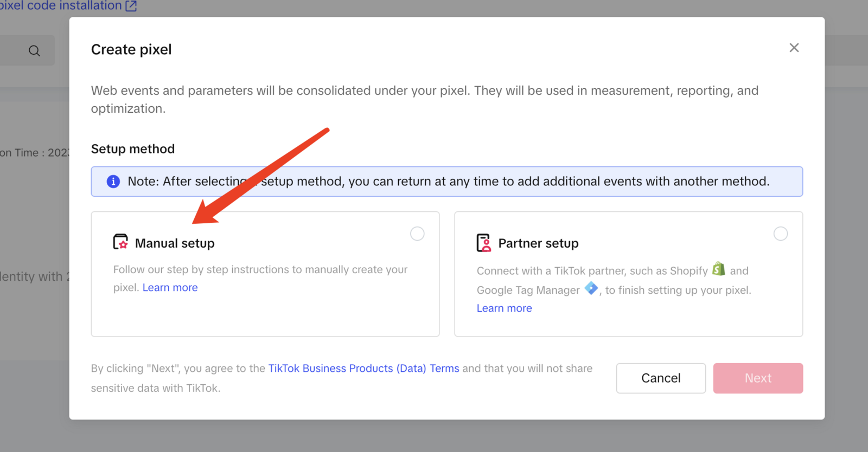Image resolution: width=868 pixels, height=452 pixels.
Task: Click the Manual setup icon
Action: tap(120, 242)
